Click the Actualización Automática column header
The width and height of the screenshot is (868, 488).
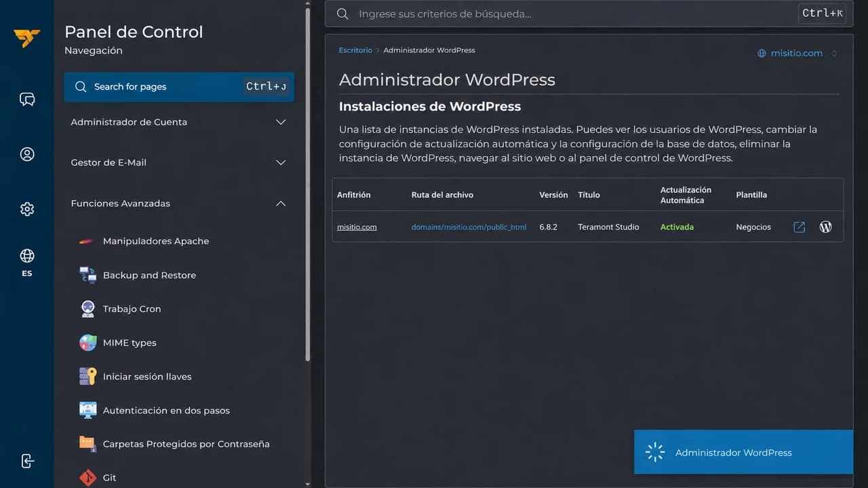(x=686, y=195)
